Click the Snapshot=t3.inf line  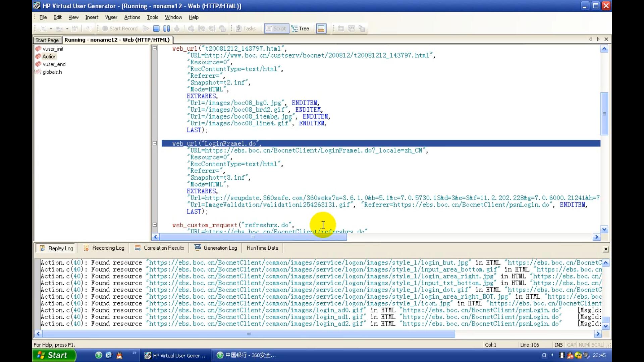click(x=219, y=178)
